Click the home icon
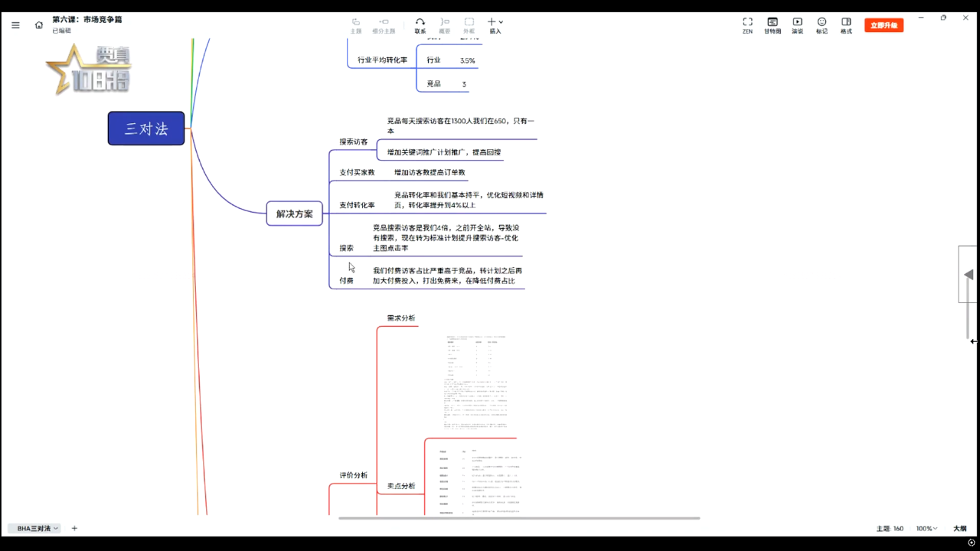This screenshot has height=551, width=980. 39,25
